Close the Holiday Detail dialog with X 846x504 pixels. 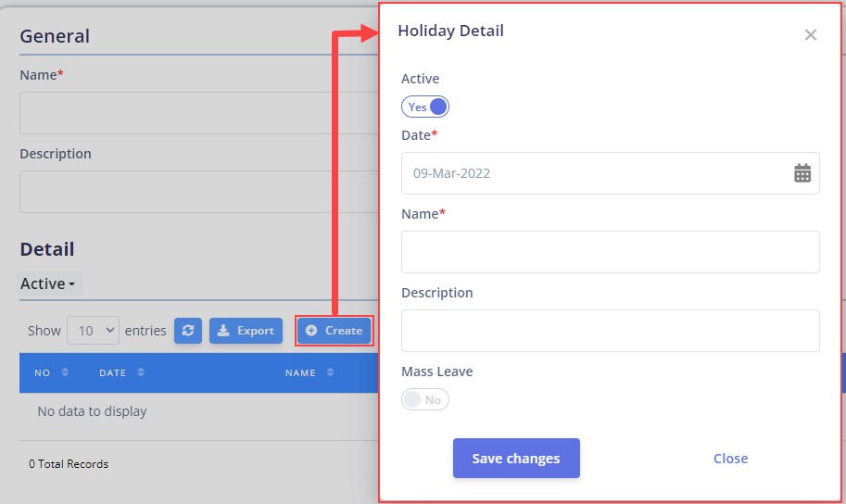(x=811, y=35)
